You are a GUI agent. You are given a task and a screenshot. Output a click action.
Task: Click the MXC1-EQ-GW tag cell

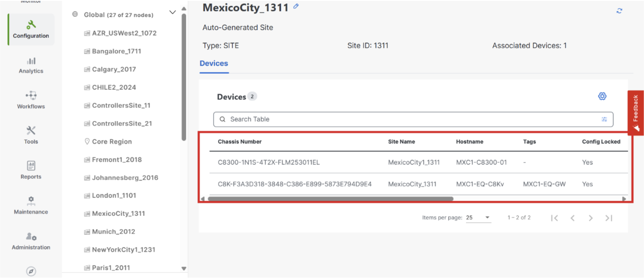[x=544, y=184]
